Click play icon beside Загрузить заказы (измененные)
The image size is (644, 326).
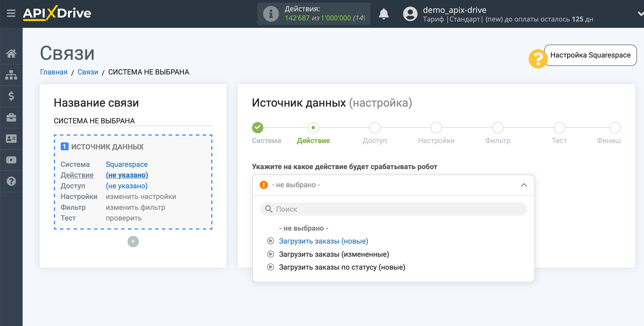point(270,254)
